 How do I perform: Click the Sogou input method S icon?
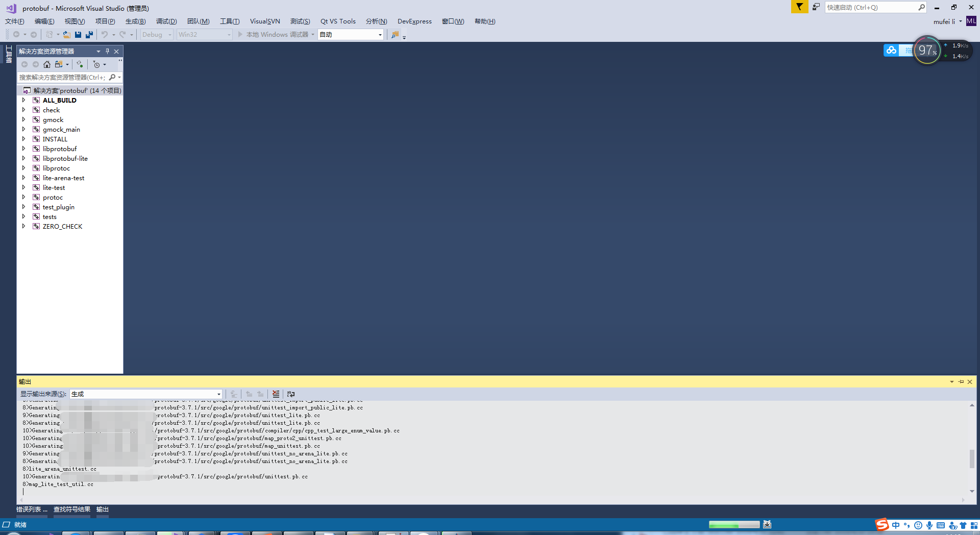882,525
